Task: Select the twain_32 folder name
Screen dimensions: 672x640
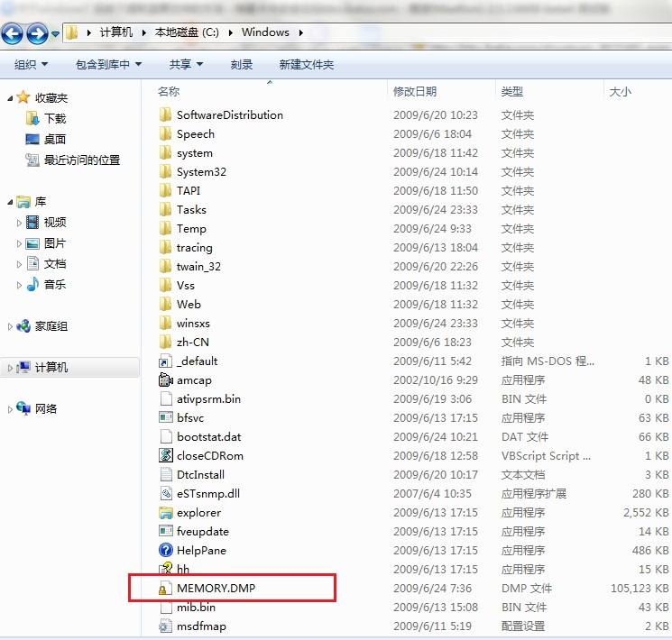Action: pos(198,267)
